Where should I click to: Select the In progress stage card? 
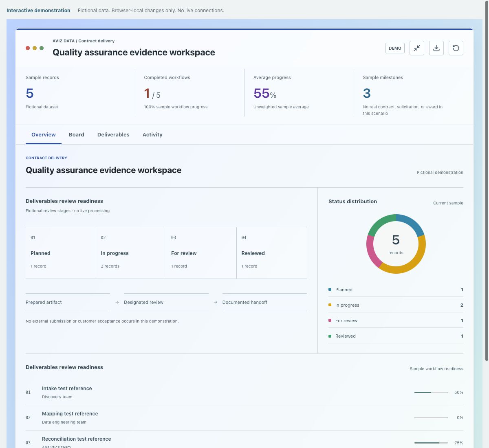[x=131, y=253]
